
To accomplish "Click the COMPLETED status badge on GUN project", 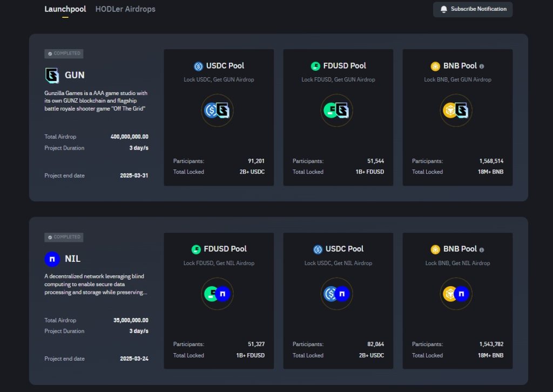I will pyautogui.click(x=63, y=53).
